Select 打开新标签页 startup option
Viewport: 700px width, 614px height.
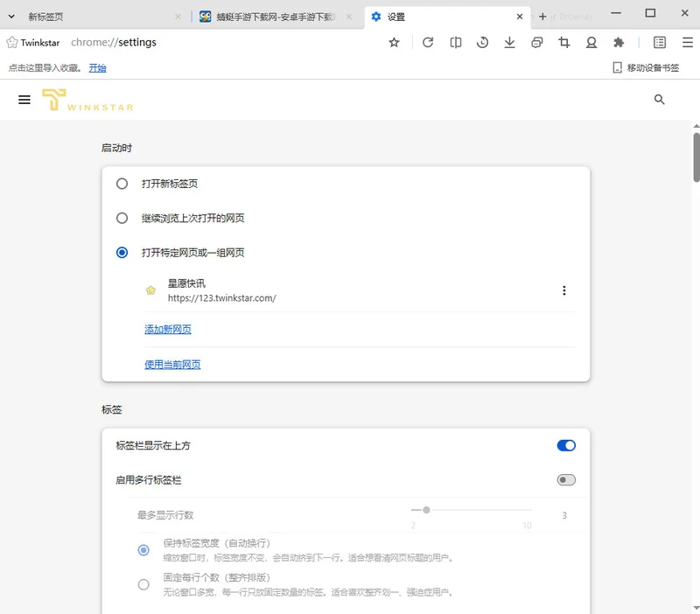[x=122, y=184]
